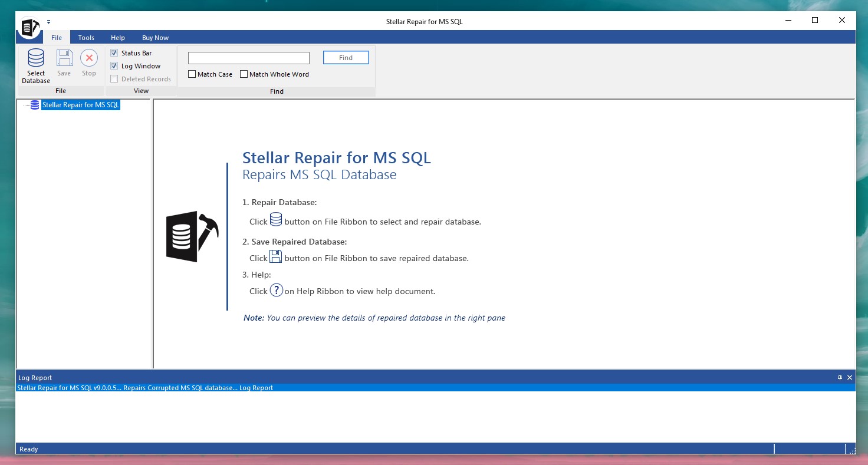This screenshot has height=465, width=868.
Task: Click the Stop icon in ribbon
Action: coord(89,58)
